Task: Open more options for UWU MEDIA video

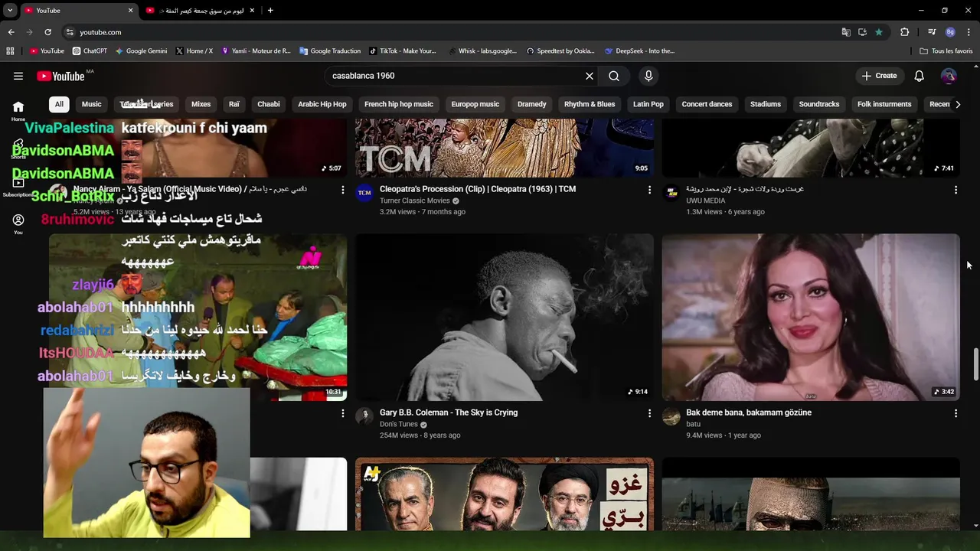Action: (x=955, y=190)
